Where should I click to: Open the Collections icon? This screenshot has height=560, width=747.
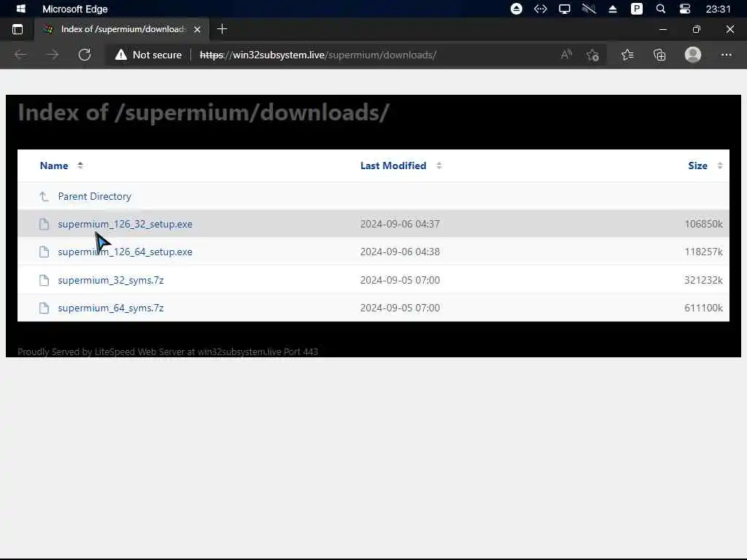(x=659, y=55)
